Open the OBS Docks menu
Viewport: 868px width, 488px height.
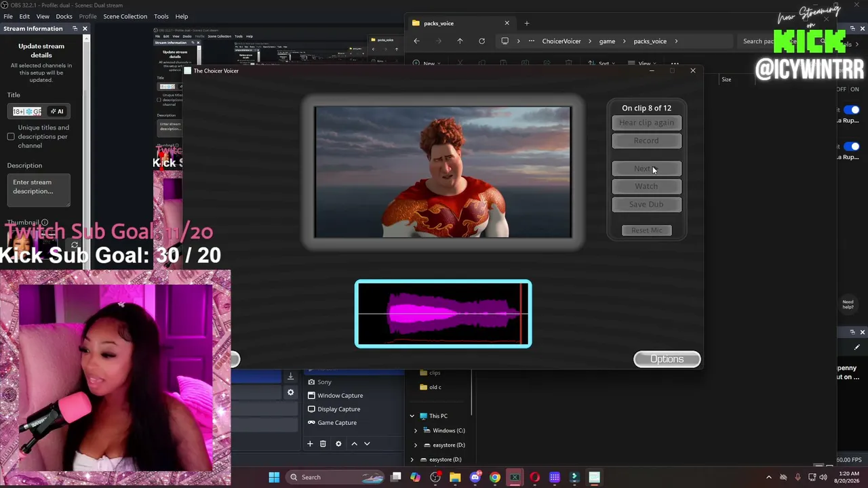64,16
